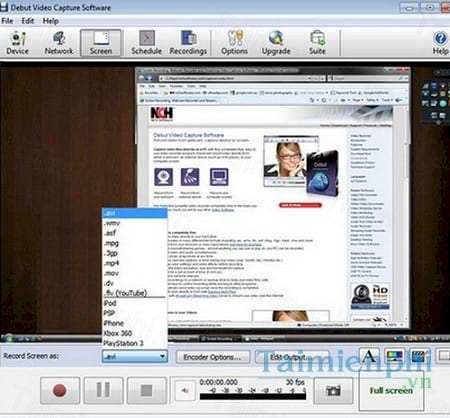Open the Schedule toolbar button
Screen dimensions: 450x418
pos(146,43)
